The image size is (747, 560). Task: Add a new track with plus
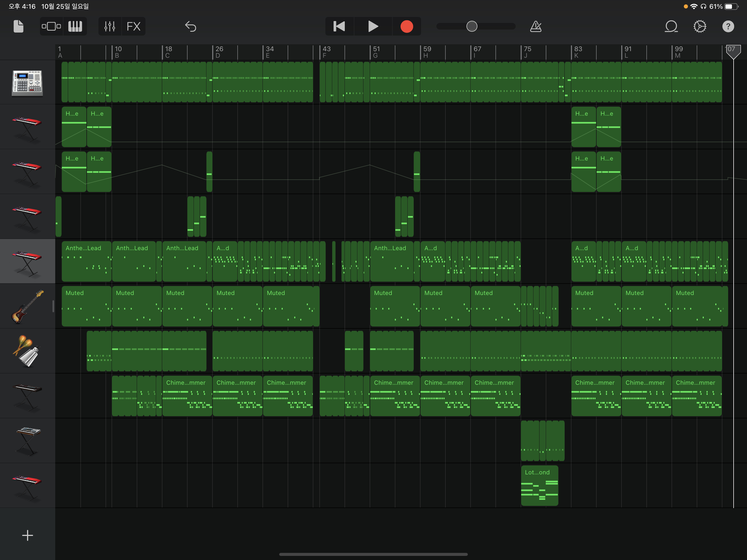[x=27, y=535]
